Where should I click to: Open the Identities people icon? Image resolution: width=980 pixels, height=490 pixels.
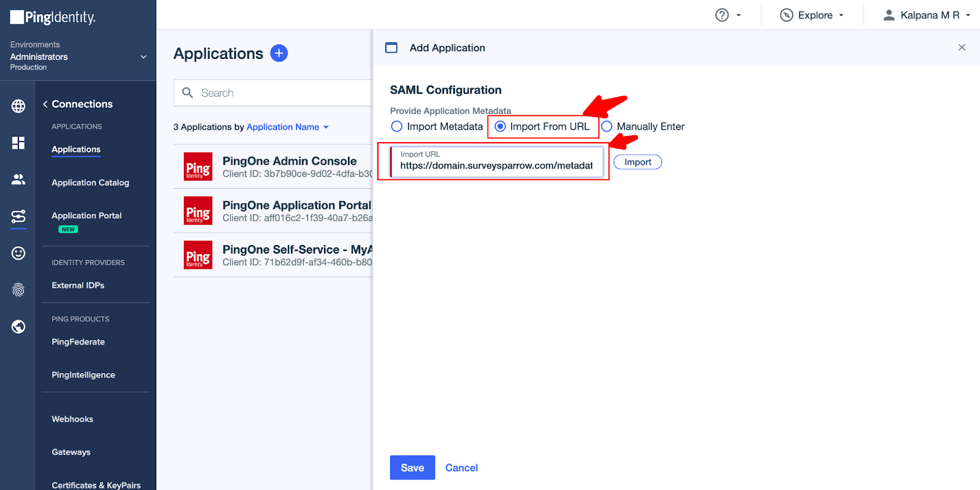[x=18, y=179]
